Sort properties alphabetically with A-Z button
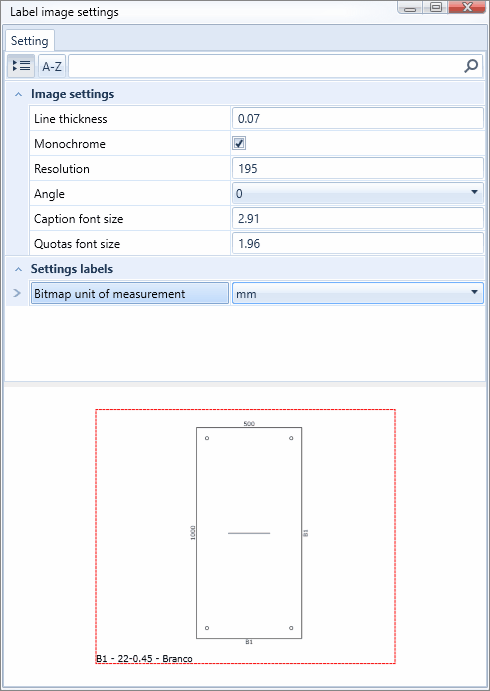Screen dimensions: 490x691 tap(52, 67)
